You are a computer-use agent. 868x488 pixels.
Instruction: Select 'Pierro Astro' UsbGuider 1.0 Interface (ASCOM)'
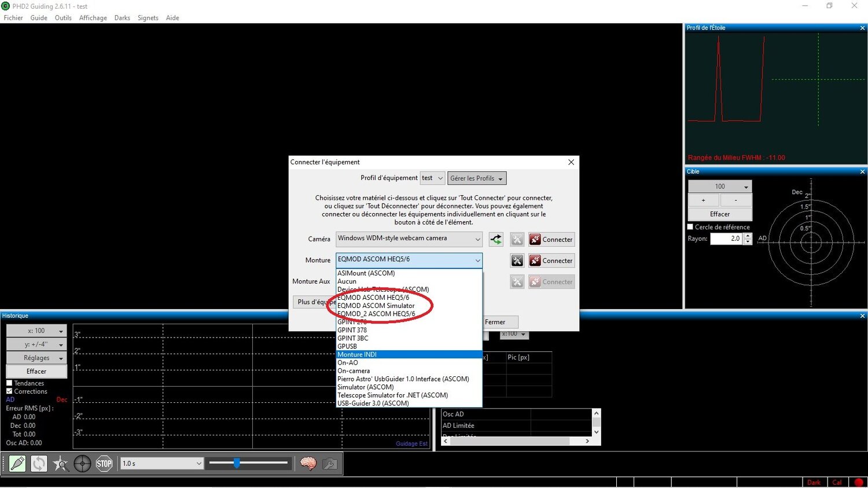pyautogui.click(x=409, y=379)
